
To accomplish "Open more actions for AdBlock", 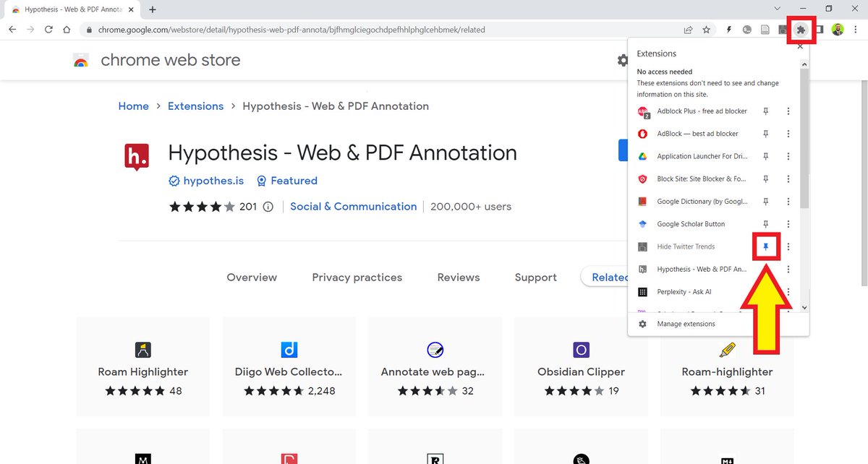I will 788,134.
